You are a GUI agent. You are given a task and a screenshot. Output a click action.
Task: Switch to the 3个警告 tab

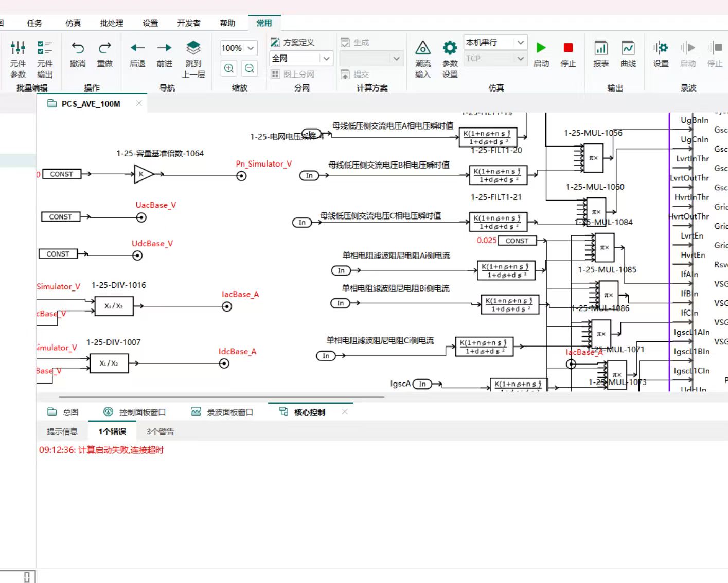(x=160, y=432)
